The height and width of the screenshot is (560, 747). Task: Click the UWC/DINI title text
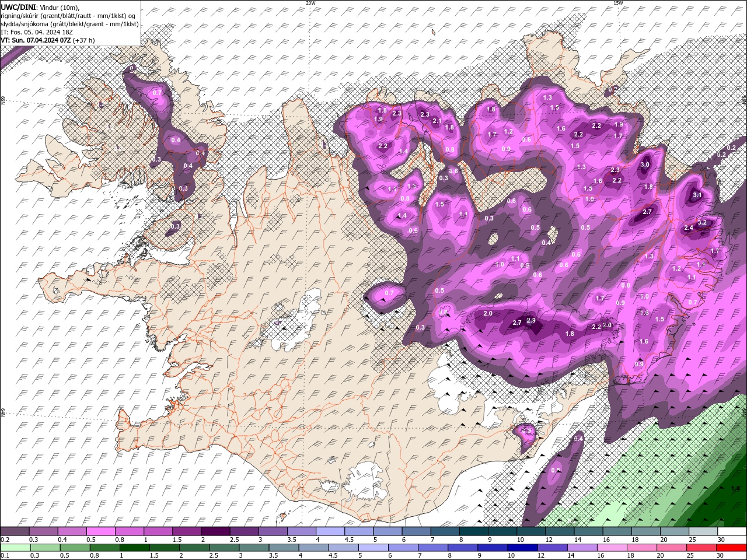pos(19,6)
